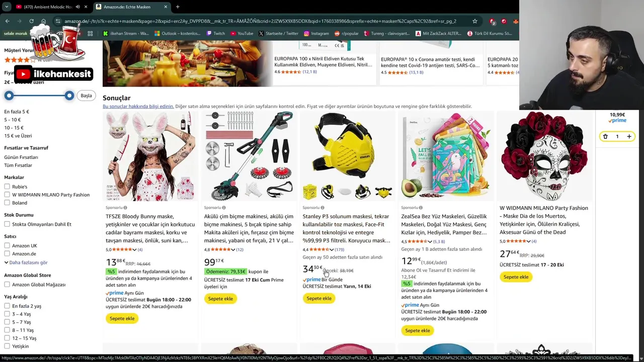Click the Sponsorlu info icon under Bunny mask
The height and width of the screenshot is (362, 644).
click(125, 208)
